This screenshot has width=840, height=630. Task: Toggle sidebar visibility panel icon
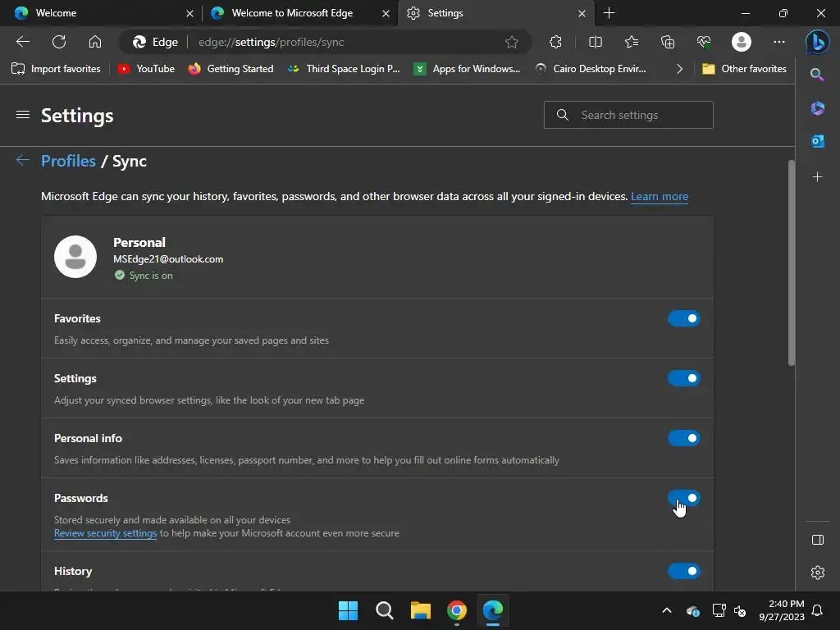[x=818, y=540]
